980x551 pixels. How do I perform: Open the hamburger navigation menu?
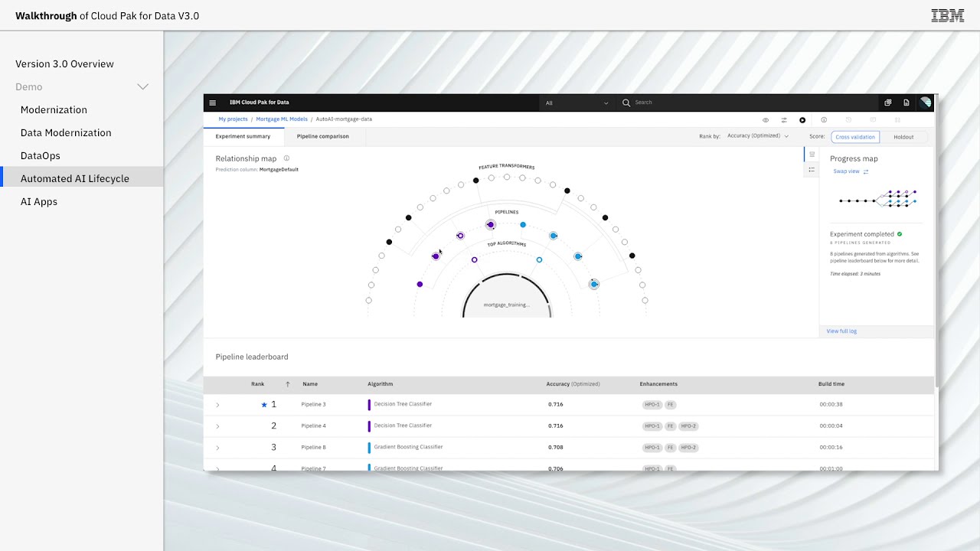pyautogui.click(x=212, y=103)
